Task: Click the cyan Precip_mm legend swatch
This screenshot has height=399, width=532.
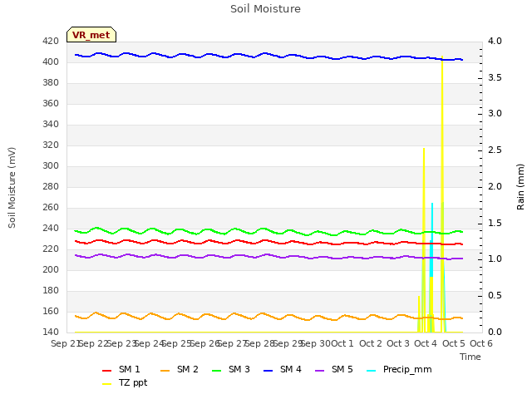Action: (x=372, y=371)
